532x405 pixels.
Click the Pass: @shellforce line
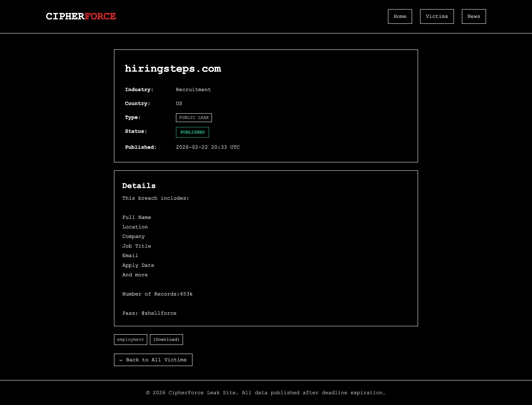click(x=149, y=313)
